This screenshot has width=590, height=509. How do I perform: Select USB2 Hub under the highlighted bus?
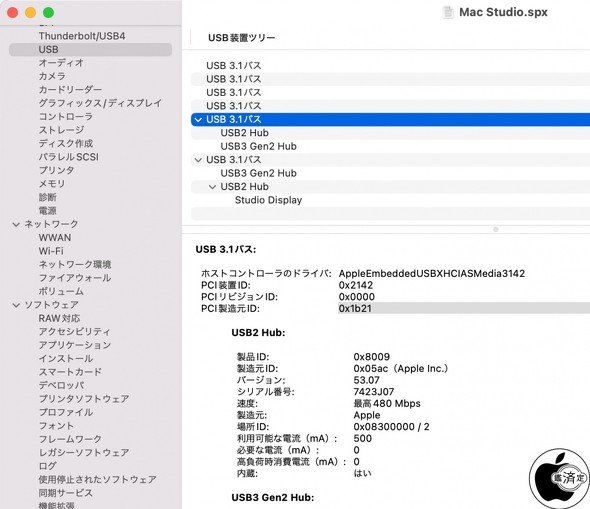coord(245,133)
